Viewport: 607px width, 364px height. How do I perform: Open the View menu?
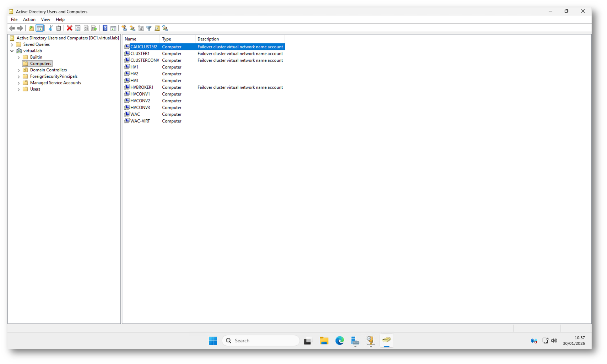coord(45,20)
